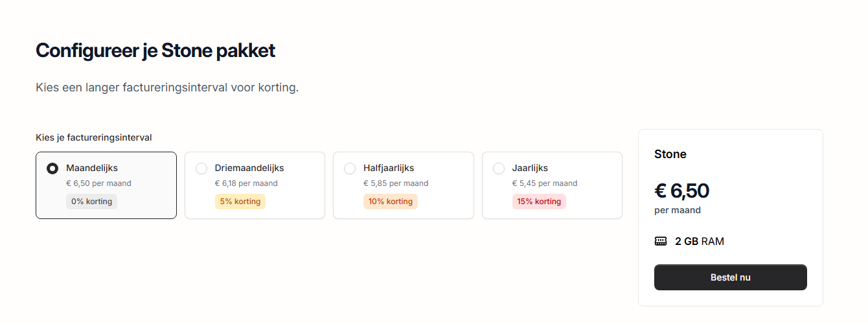Click the "2 GB RAM" specification text

[x=700, y=241]
